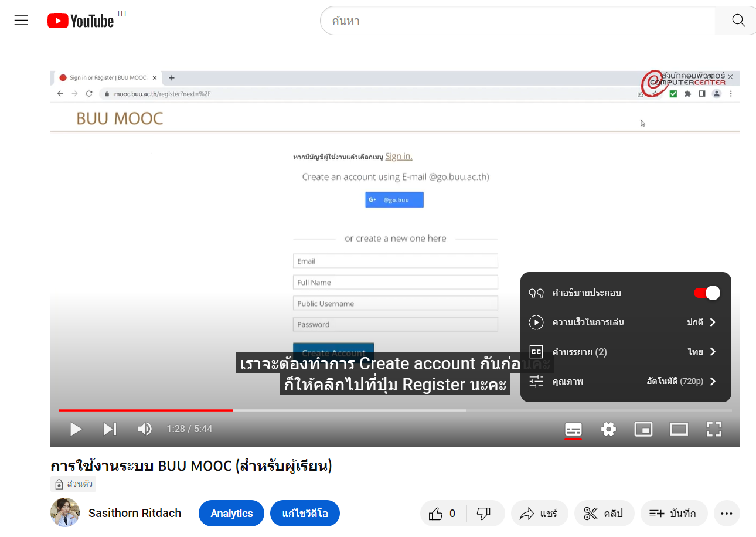The height and width of the screenshot is (537, 756).
Task: Open the Analytics button
Action: 231,514
